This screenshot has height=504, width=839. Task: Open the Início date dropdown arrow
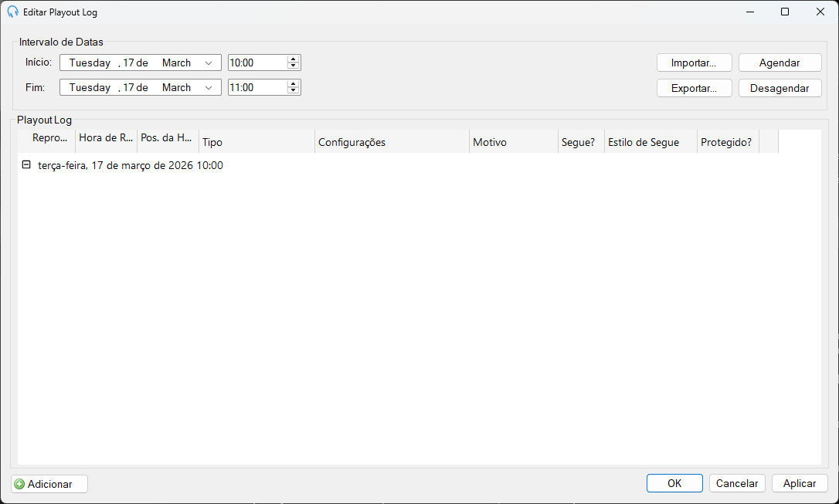(x=209, y=63)
